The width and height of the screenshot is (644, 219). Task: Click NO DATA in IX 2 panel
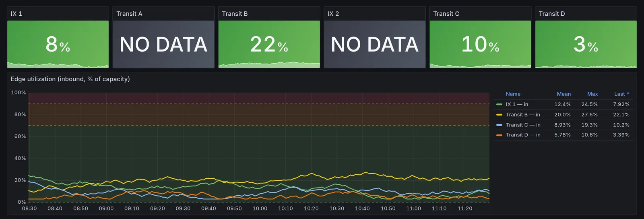(375, 44)
